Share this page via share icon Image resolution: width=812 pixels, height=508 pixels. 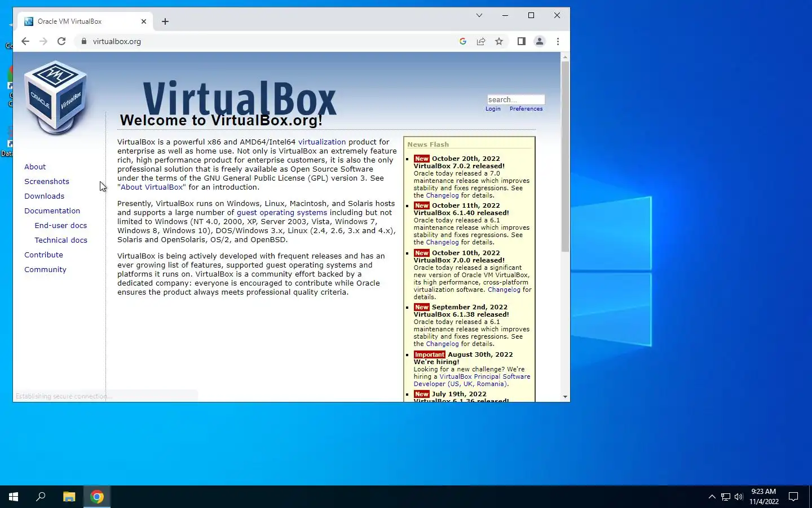tap(481, 41)
